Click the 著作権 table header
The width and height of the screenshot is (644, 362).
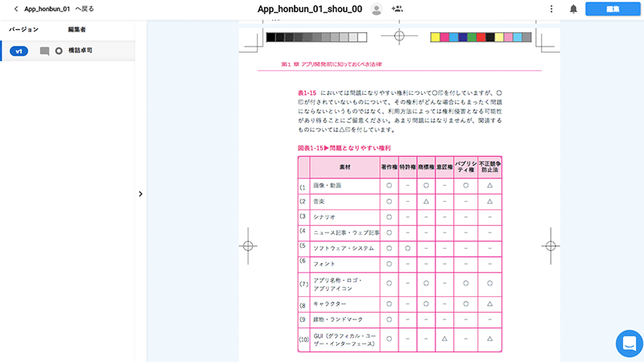pos(389,167)
